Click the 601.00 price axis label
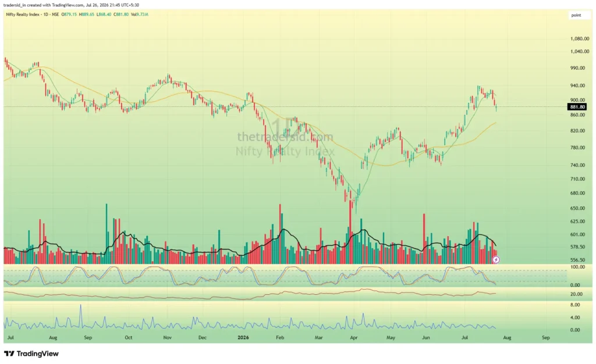 coord(577,234)
